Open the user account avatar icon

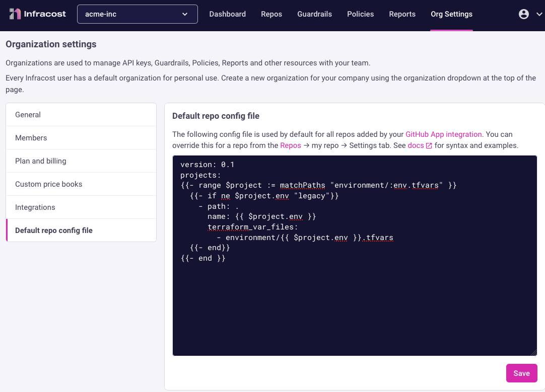pyautogui.click(x=523, y=14)
